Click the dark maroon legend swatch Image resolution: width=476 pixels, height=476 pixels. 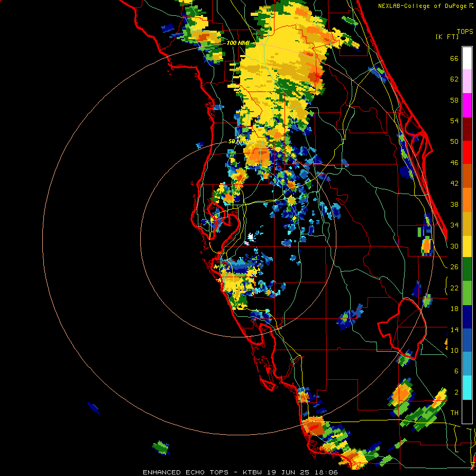click(x=467, y=129)
